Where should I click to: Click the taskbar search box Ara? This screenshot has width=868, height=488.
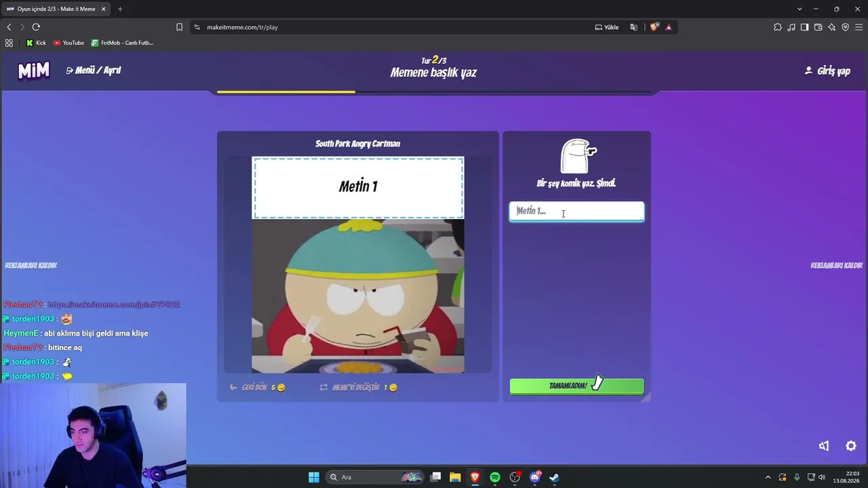coord(374,477)
